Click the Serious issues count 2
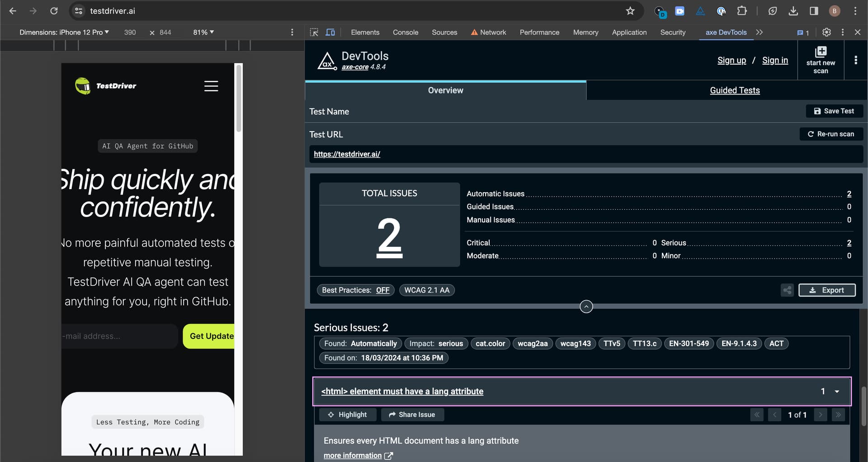 [x=849, y=243]
